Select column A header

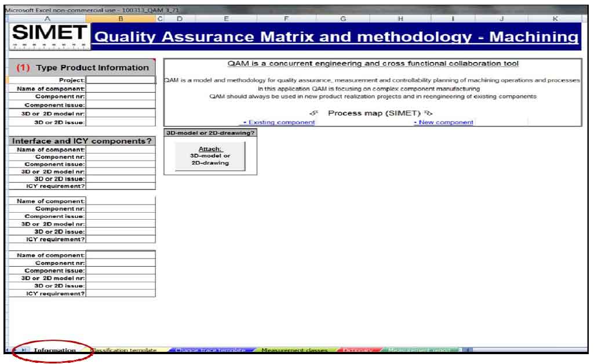click(x=47, y=19)
